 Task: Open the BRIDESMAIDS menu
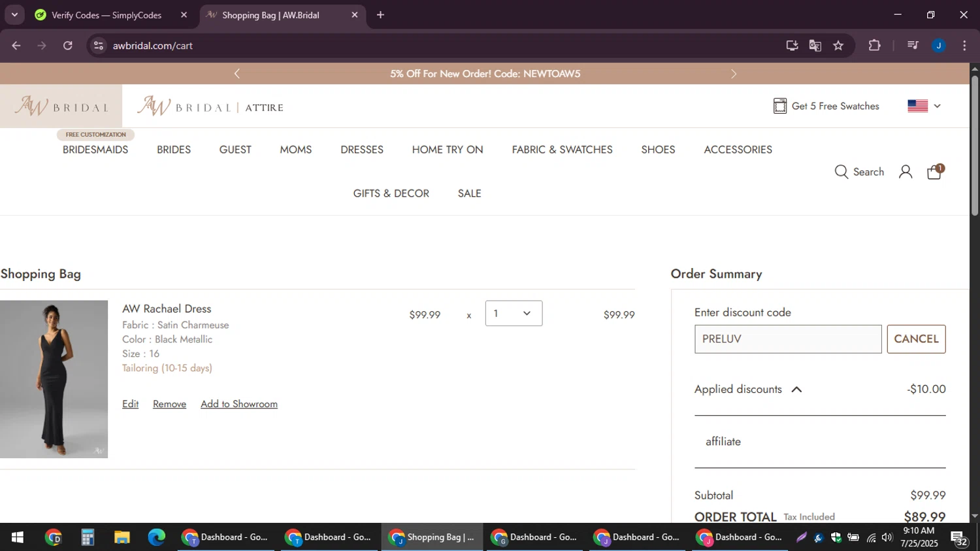(95, 150)
